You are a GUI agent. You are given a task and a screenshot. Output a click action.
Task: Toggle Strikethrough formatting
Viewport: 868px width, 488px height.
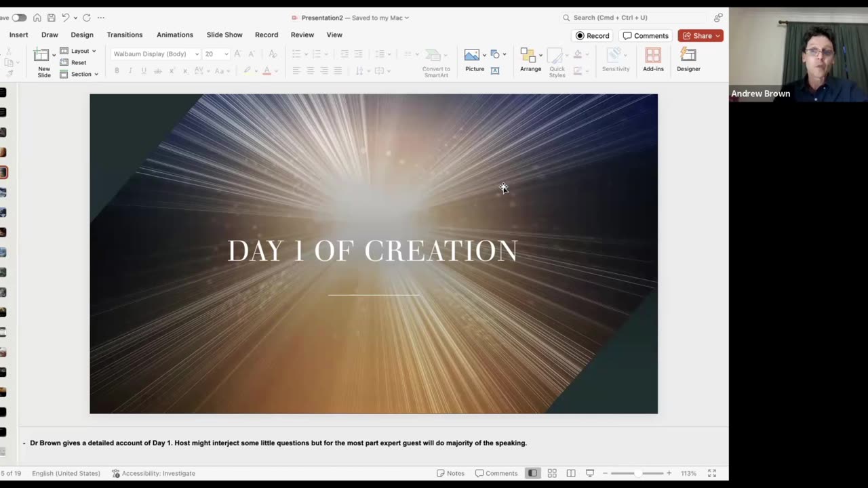pyautogui.click(x=158, y=70)
